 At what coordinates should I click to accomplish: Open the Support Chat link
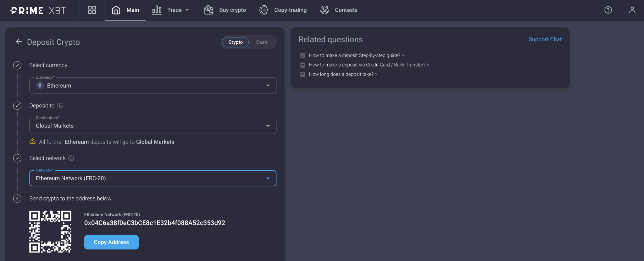(x=545, y=39)
